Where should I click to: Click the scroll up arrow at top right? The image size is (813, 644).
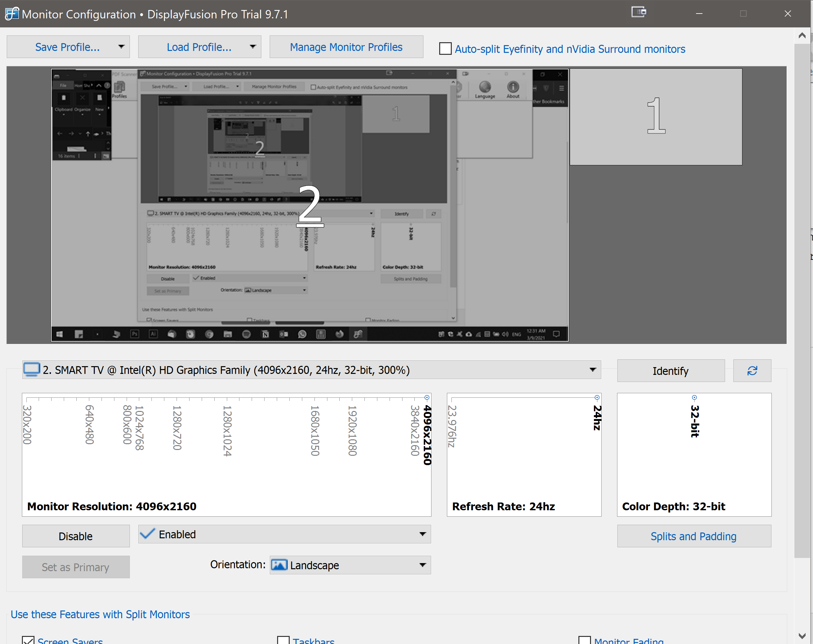[x=802, y=35]
